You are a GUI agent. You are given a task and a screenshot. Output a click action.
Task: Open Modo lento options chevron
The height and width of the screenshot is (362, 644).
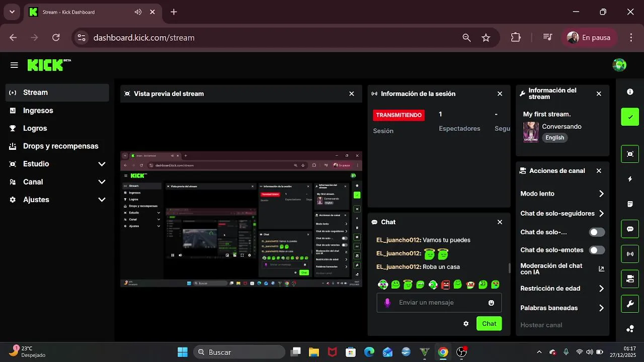[x=601, y=194]
